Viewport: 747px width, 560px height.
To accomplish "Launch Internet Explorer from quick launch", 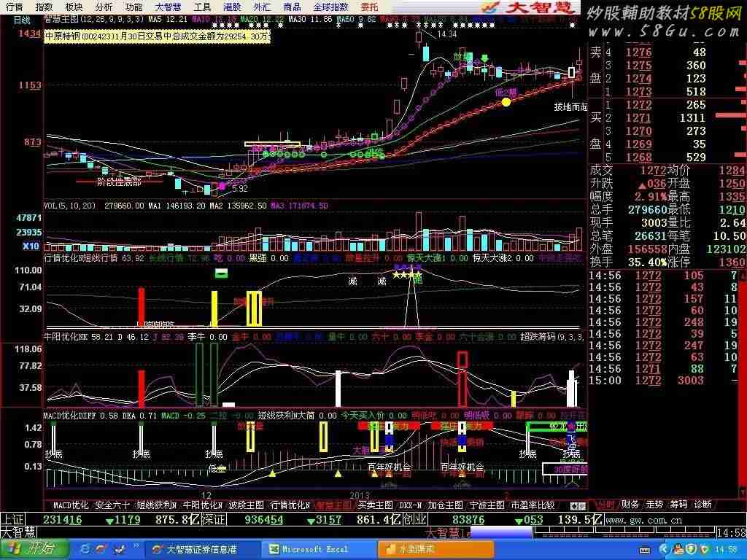I will tap(85, 550).
